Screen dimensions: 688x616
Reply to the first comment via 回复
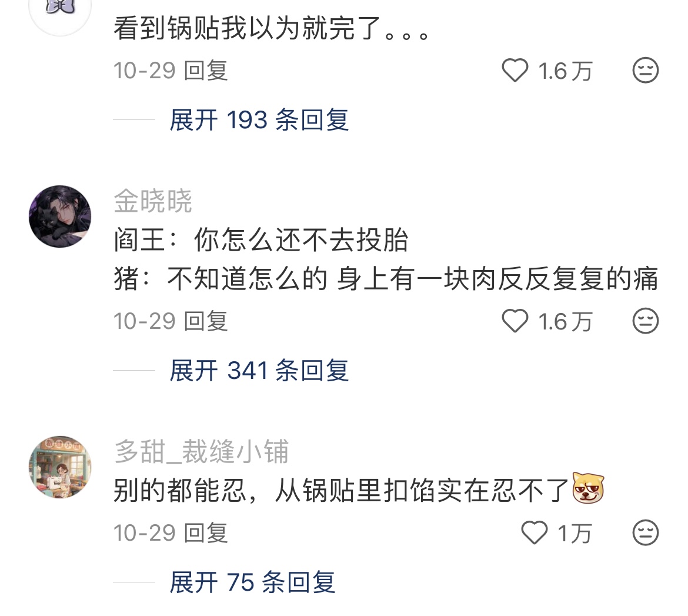pos(206,70)
